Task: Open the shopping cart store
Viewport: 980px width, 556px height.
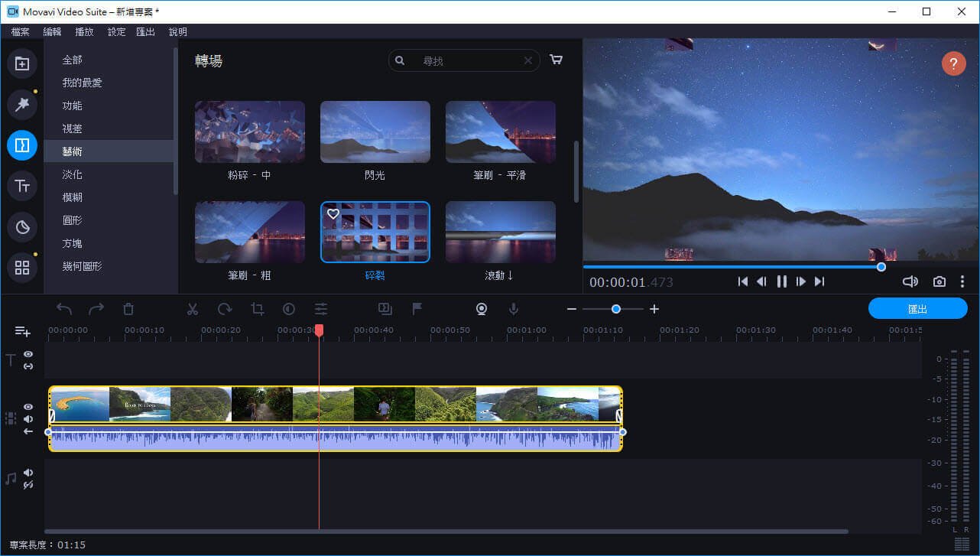Action: 556,60
